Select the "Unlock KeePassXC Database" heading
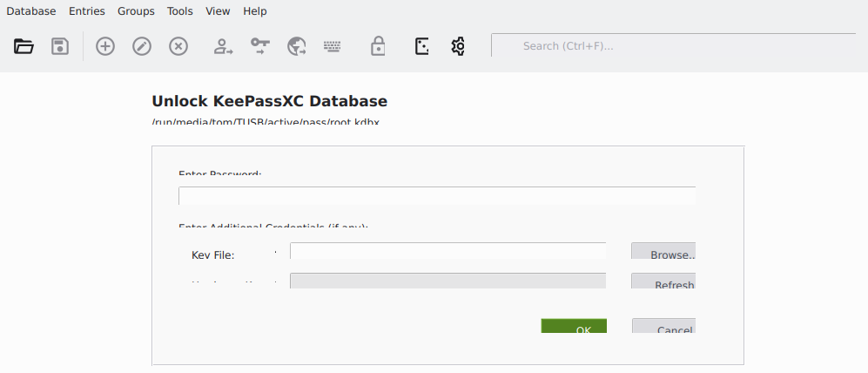The width and height of the screenshot is (868, 373). point(270,101)
